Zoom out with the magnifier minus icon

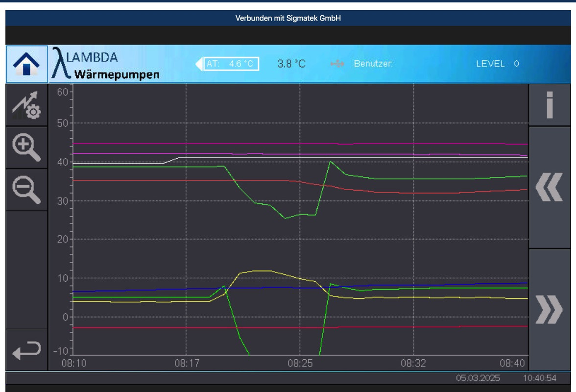[x=26, y=190]
